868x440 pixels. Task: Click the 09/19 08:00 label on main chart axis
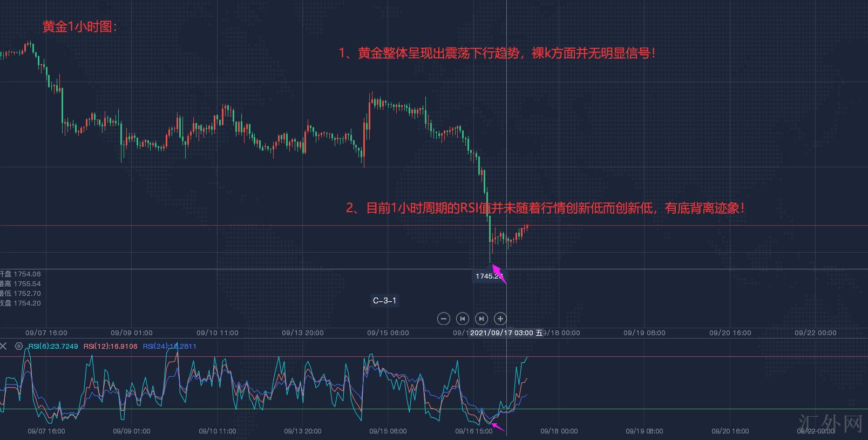[x=645, y=333]
